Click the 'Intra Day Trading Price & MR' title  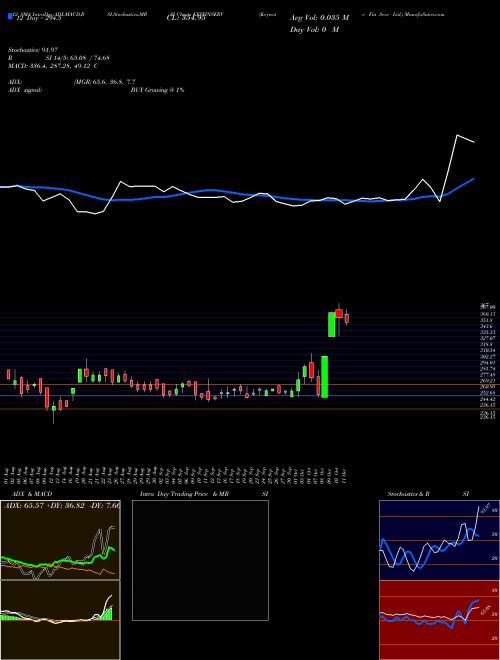pos(184,494)
